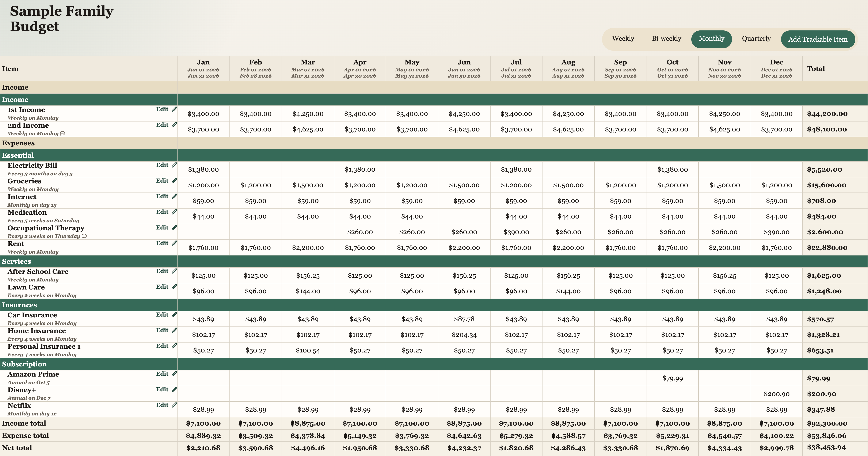Click the Edit link for Rent

point(162,243)
